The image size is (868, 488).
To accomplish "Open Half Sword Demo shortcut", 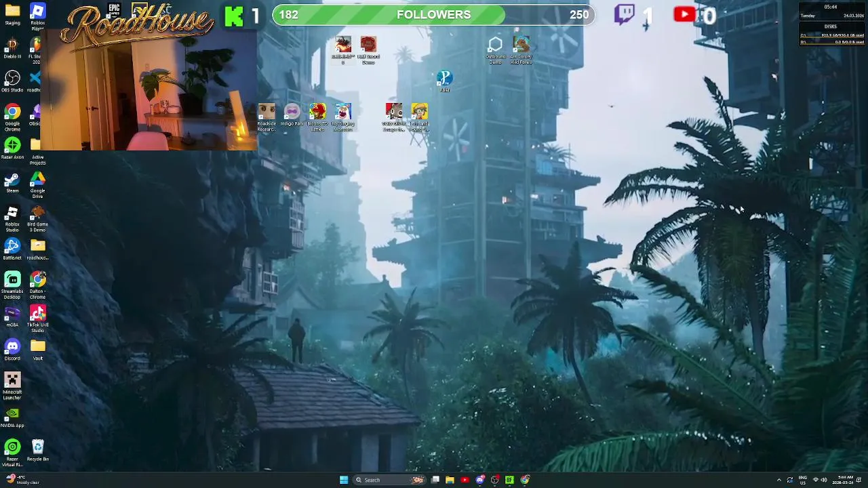I will 368,50.
